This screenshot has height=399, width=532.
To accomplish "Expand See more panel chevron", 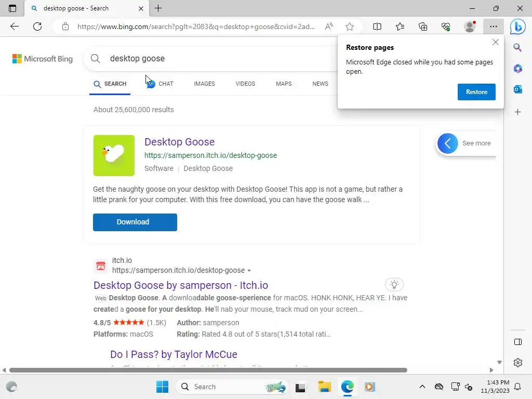I will 447,143.
